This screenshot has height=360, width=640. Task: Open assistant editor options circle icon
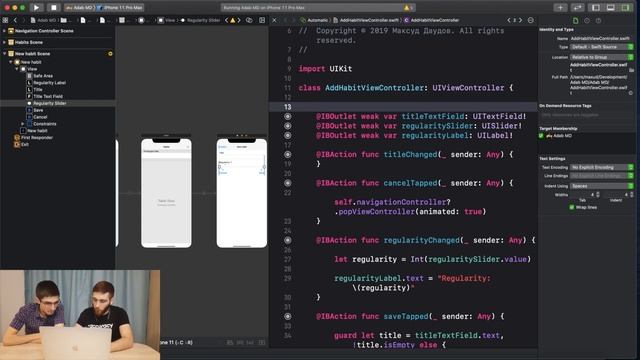(531, 20)
